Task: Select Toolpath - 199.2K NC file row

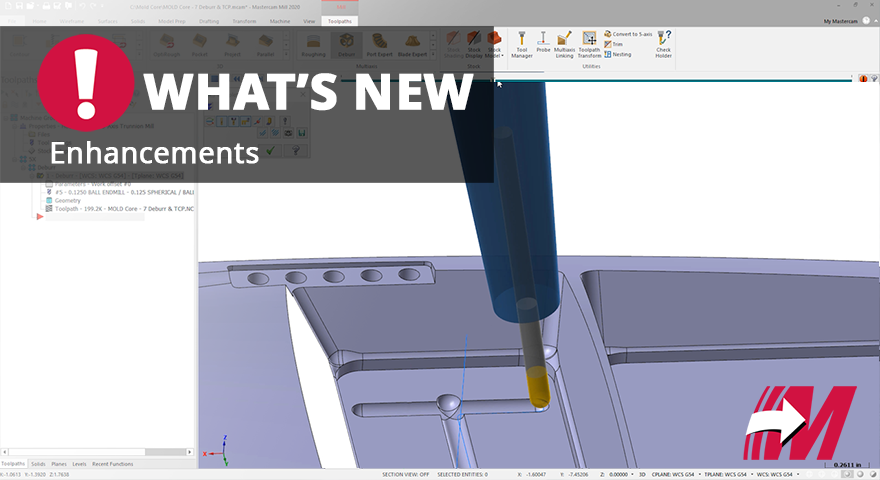Action: pos(120,209)
